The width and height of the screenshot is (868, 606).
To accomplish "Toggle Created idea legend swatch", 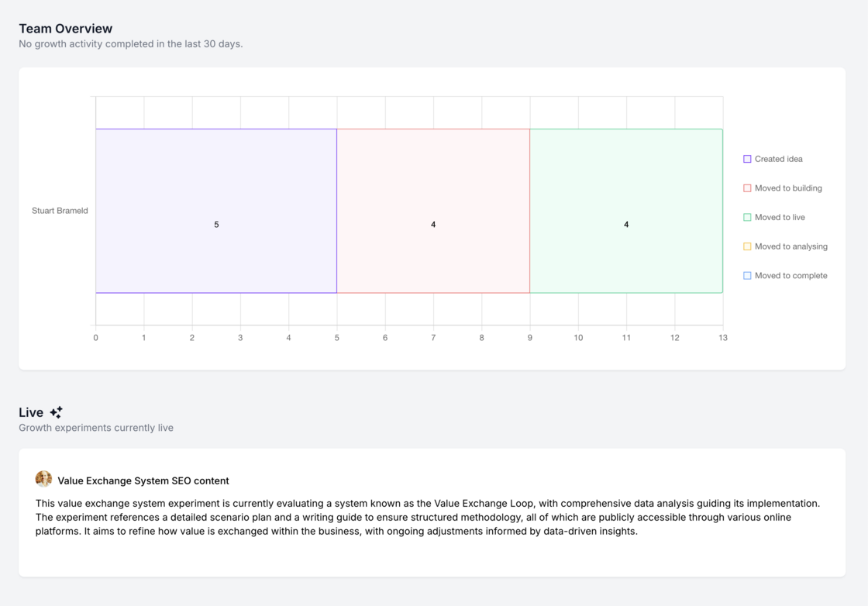I will click(x=747, y=159).
